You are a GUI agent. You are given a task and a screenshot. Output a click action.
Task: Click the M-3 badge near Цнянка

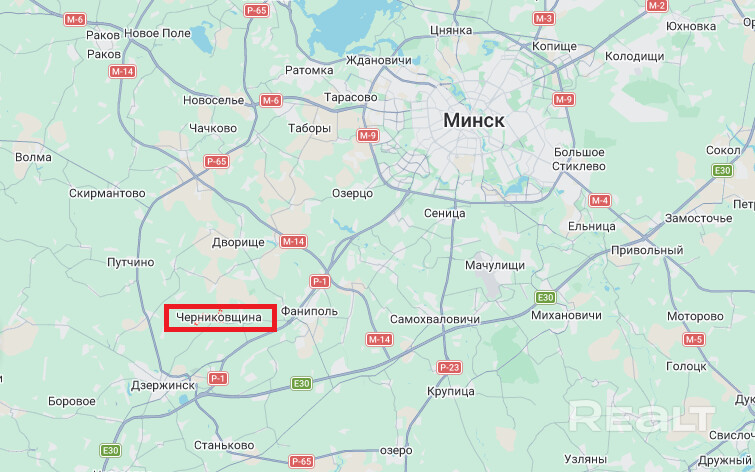click(544, 19)
